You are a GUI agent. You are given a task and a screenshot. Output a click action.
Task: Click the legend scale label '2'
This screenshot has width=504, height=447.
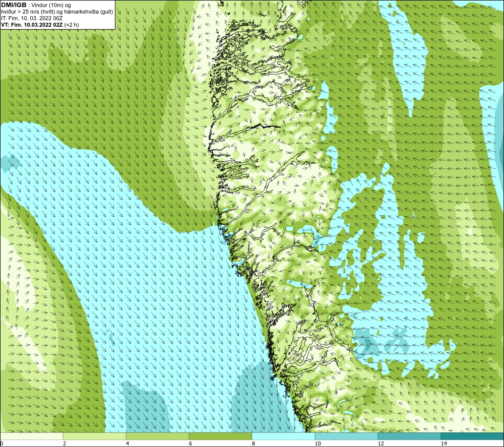pos(65,443)
